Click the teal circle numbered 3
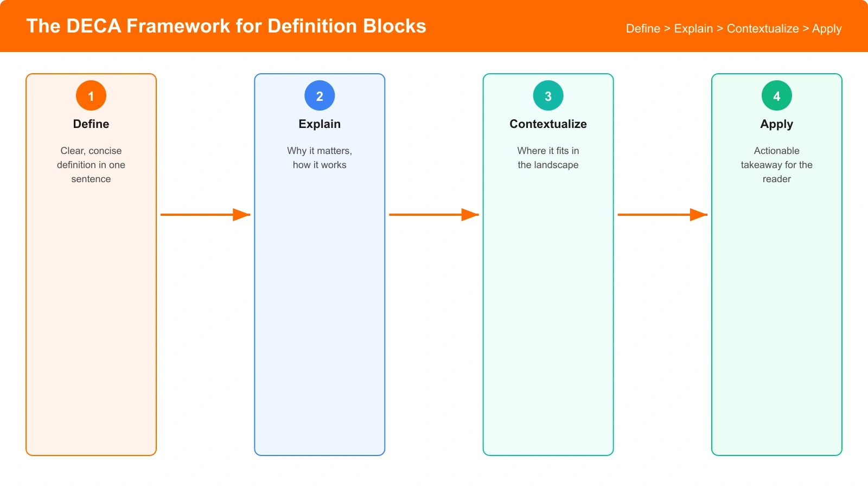Screen dimensions: 868x488 pyautogui.click(x=548, y=95)
